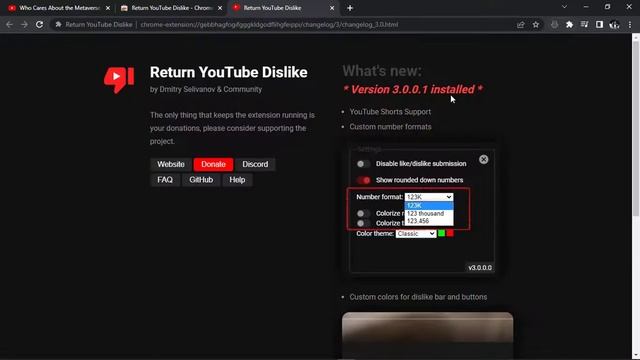Click the page vertical scrollbar
The width and height of the screenshot is (640, 360).
coord(636,129)
